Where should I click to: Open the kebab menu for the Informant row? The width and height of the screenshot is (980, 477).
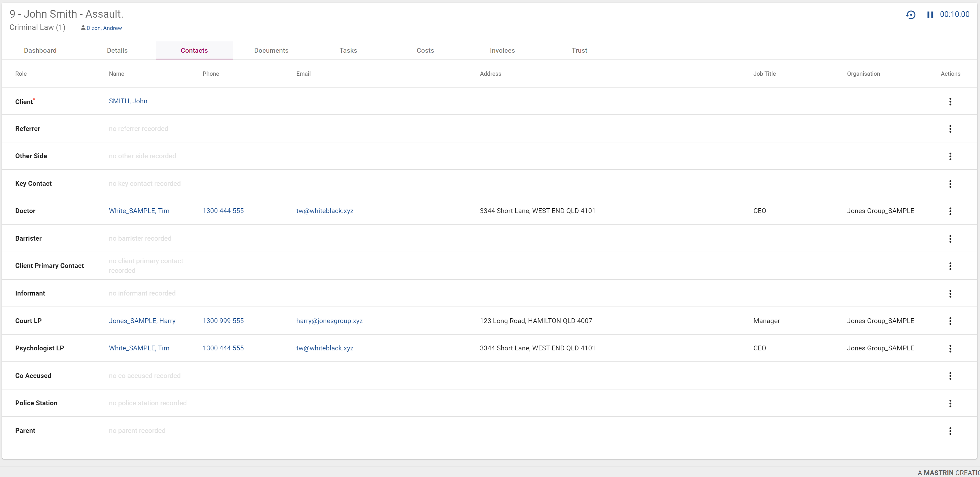pyautogui.click(x=950, y=294)
